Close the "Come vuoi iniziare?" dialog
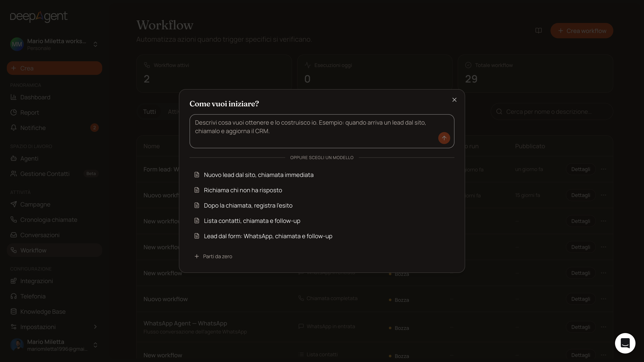Screen dimensions: 644x362 [454, 100]
